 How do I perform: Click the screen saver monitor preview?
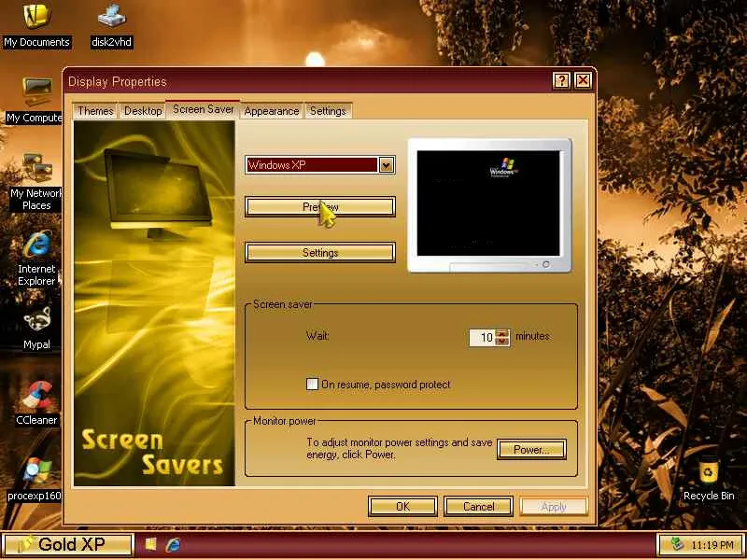489,204
